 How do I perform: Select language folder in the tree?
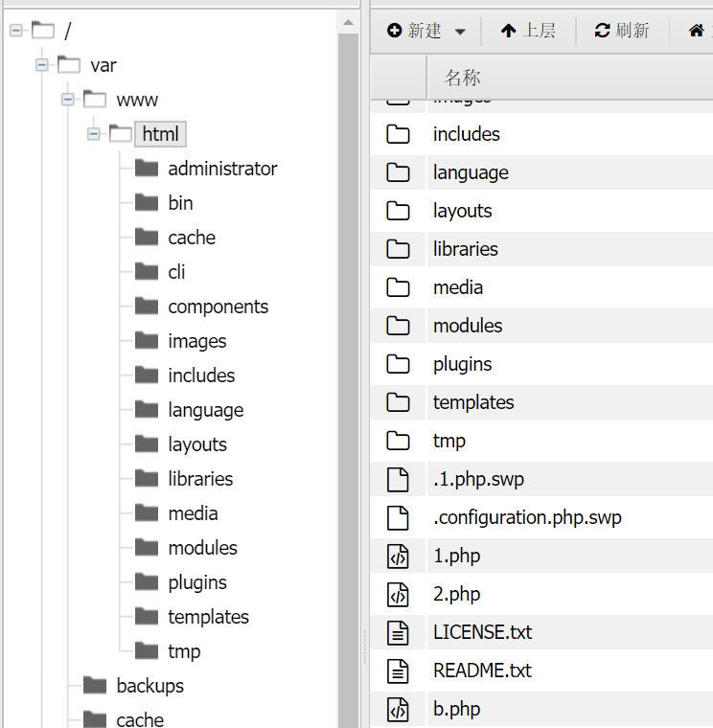coord(205,410)
